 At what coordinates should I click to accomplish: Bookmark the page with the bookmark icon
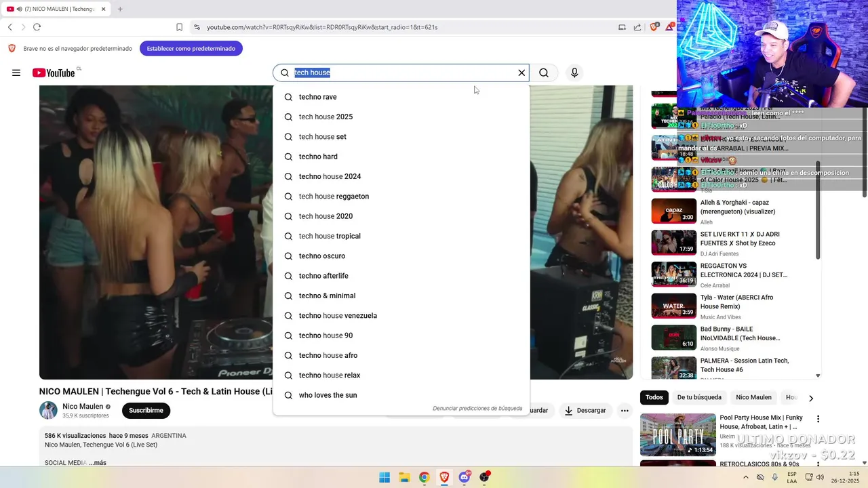179,27
